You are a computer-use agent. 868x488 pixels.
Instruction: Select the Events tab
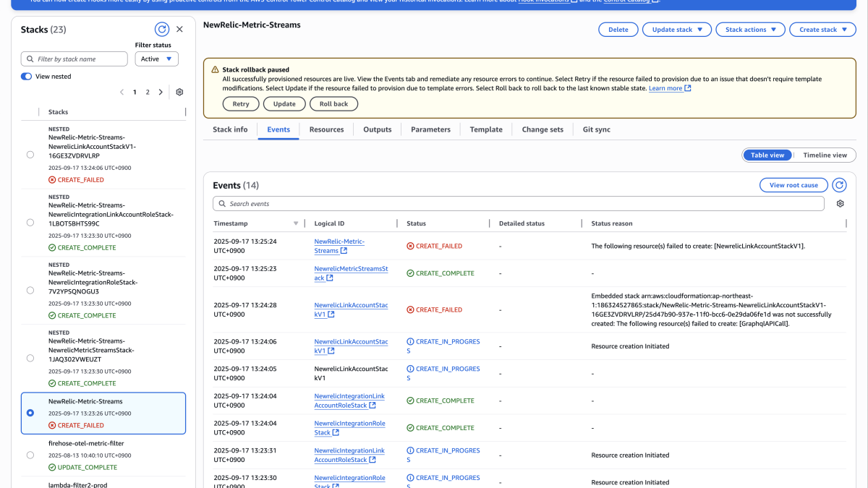pos(278,129)
